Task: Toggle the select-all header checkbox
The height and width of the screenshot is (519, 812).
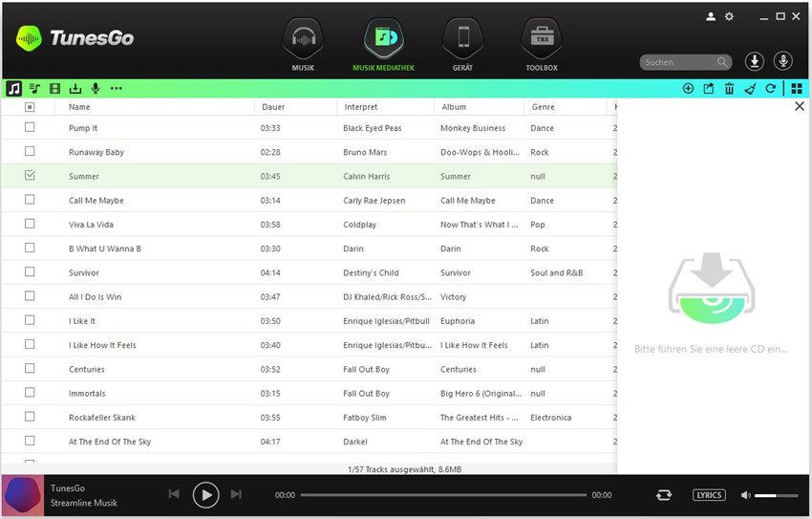Action: click(30, 107)
